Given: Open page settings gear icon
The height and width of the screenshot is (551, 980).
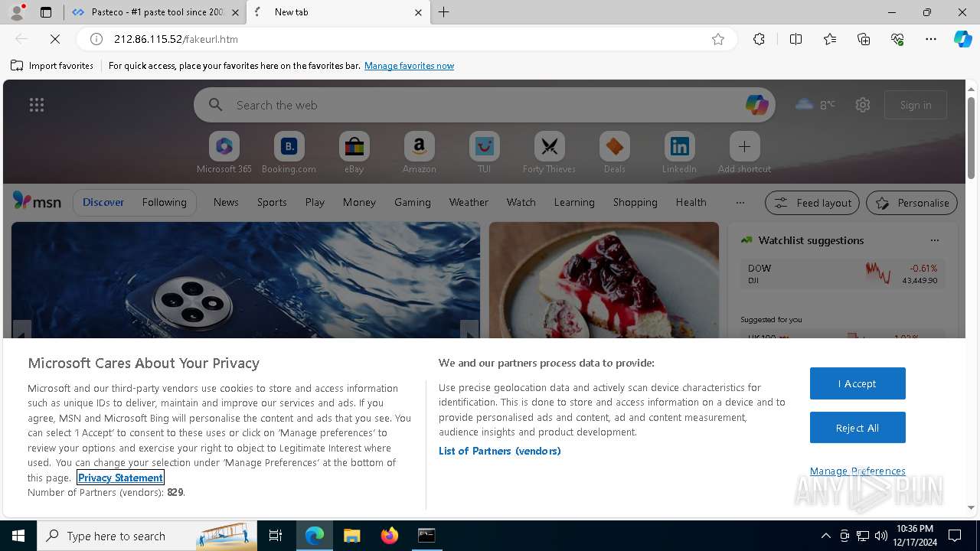Looking at the screenshot, I should pos(863,105).
